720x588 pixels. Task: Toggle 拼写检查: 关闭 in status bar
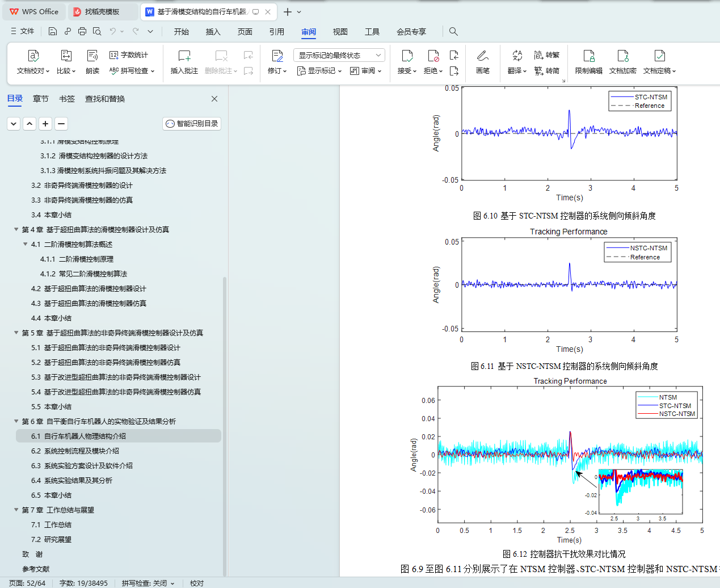(x=148, y=583)
